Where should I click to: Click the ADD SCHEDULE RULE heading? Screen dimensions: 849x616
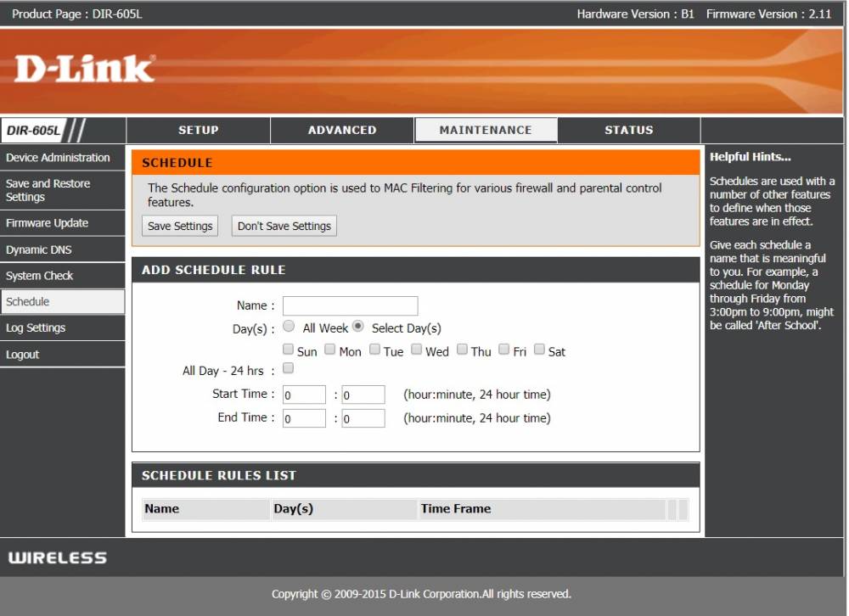point(213,270)
